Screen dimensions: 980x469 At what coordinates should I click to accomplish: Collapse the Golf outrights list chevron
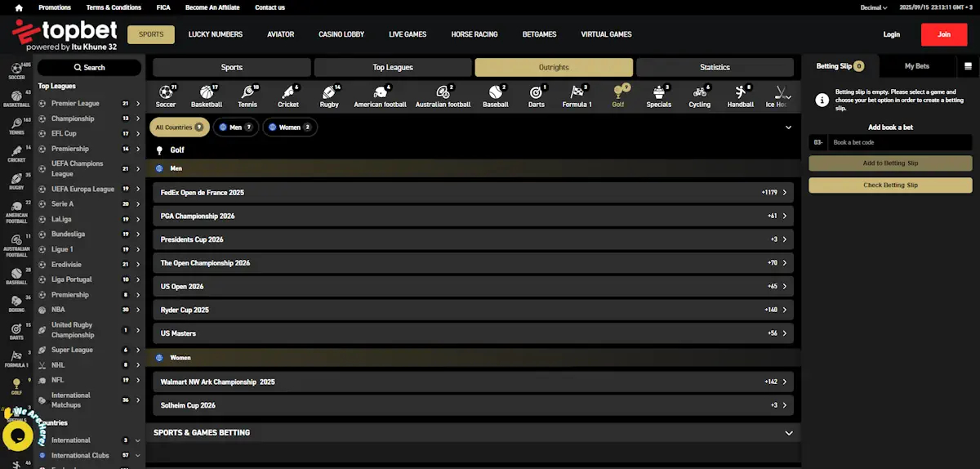tap(788, 127)
